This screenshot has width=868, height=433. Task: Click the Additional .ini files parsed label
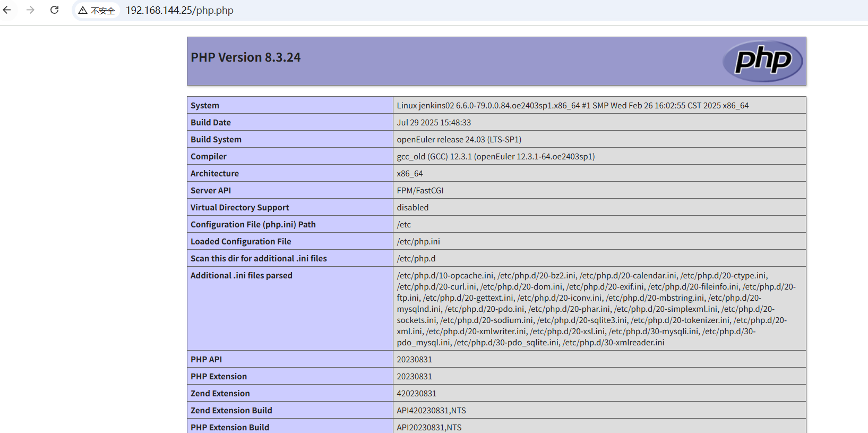242,276
